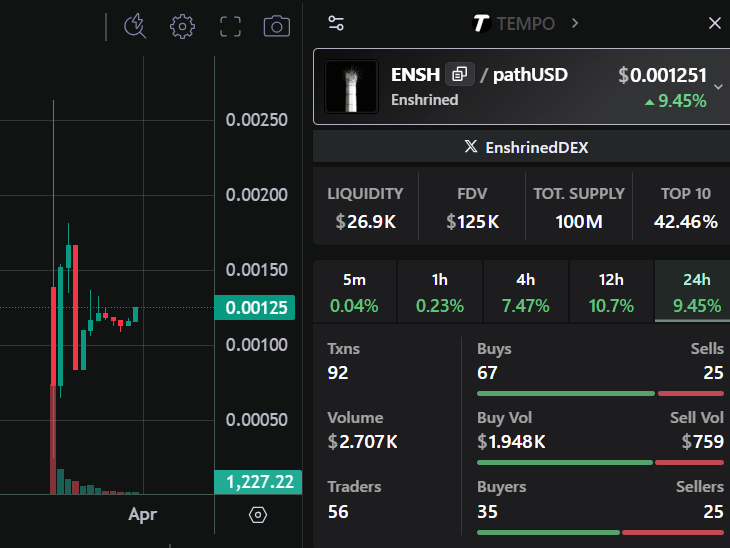Close the token details panel
The image size is (730, 548).
click(715, 23)
